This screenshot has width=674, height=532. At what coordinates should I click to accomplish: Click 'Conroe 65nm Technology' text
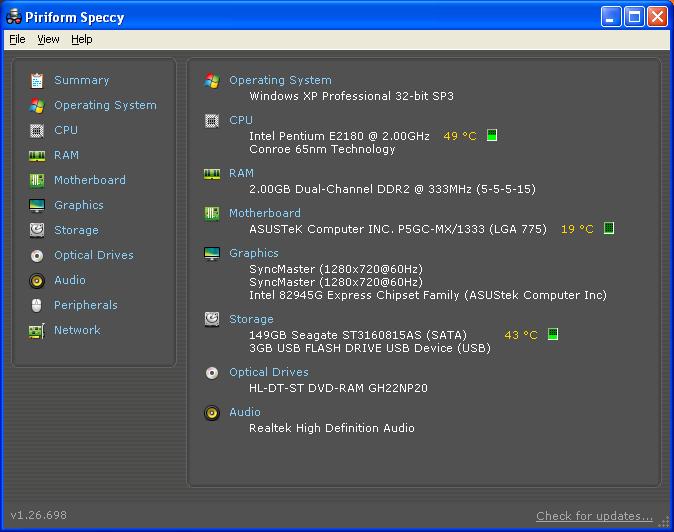322,149
